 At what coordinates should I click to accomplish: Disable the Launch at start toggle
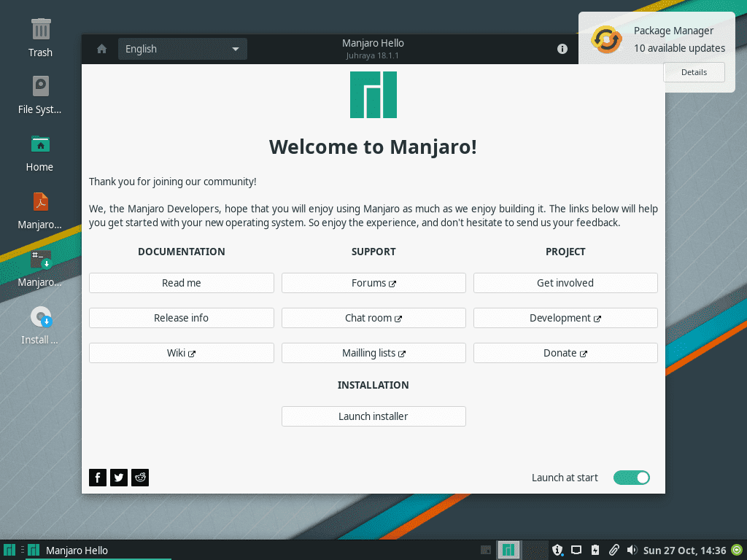click(632, 478)
